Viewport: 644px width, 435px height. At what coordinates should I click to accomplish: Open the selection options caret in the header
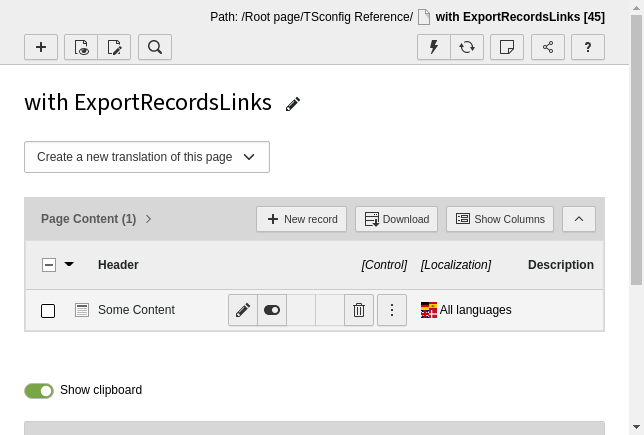coord(69,265)
